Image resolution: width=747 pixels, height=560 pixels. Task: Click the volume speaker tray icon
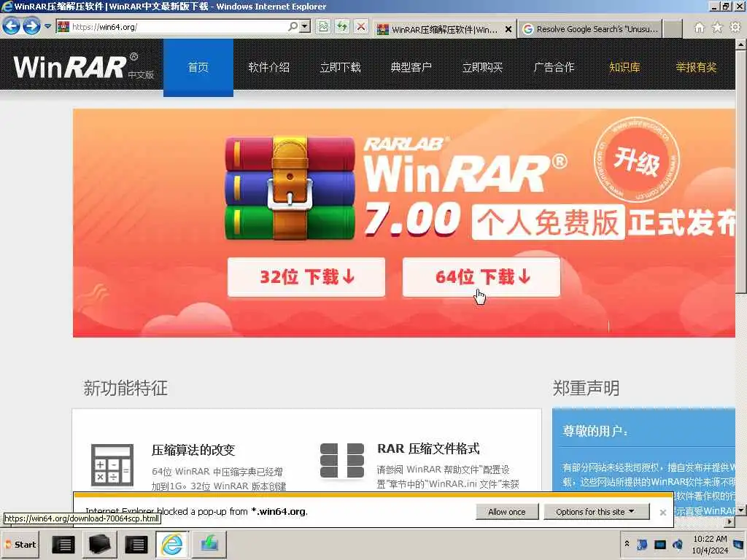(678, 544)
